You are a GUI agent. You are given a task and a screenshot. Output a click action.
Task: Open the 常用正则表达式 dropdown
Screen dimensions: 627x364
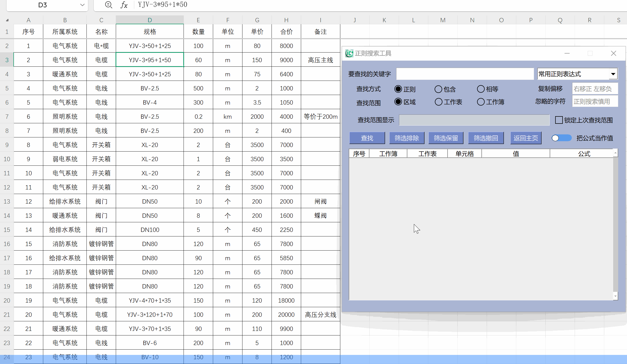coord(614,74)
